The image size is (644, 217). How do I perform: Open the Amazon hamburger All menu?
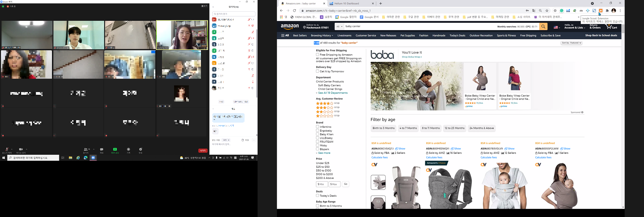tap(285, 35)
